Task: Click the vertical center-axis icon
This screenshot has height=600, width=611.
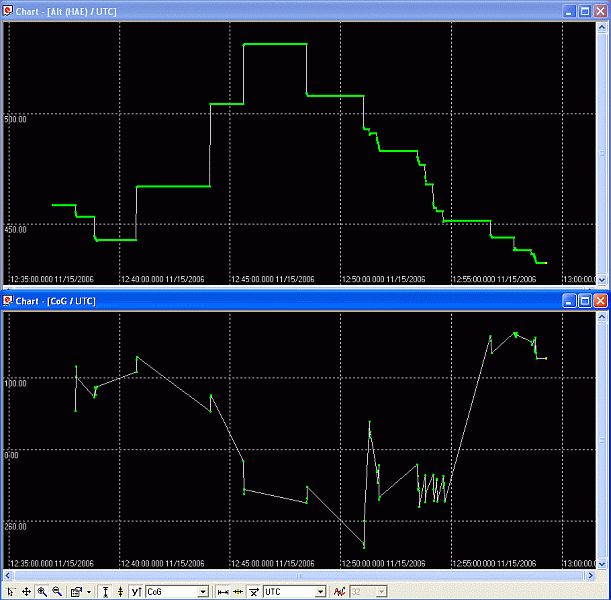Action: coord(120,591)
